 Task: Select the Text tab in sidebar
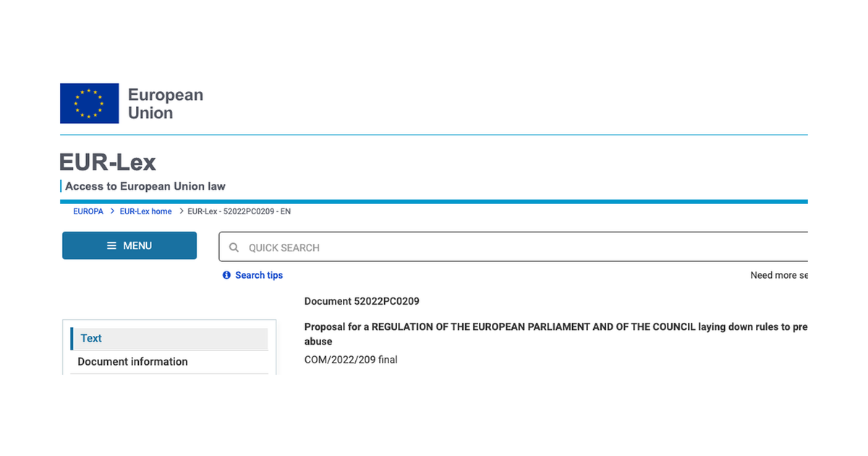click(x=169, y=339)
